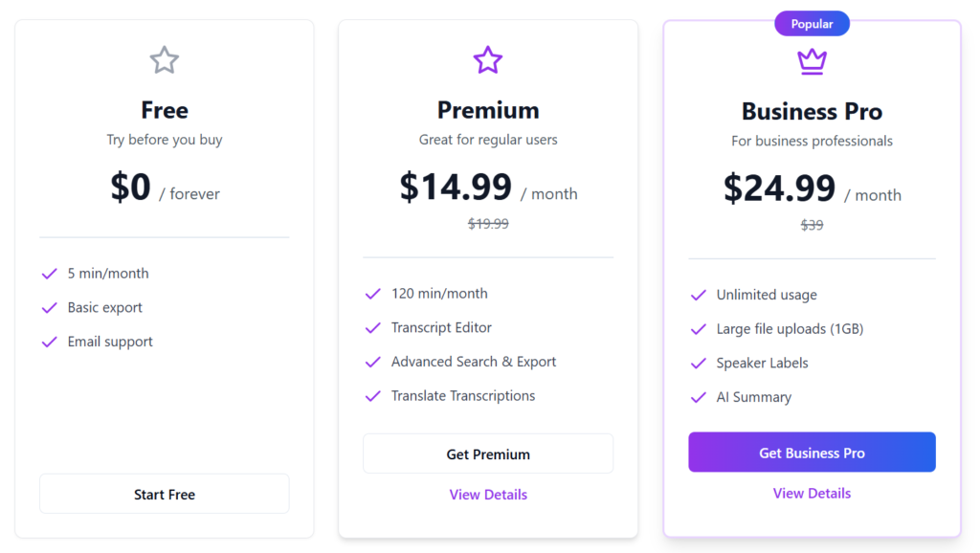The image size is (980, 553).
Task: Click the checkmark next to Translate Transcriptions
Action: click(x=373, y=396)
